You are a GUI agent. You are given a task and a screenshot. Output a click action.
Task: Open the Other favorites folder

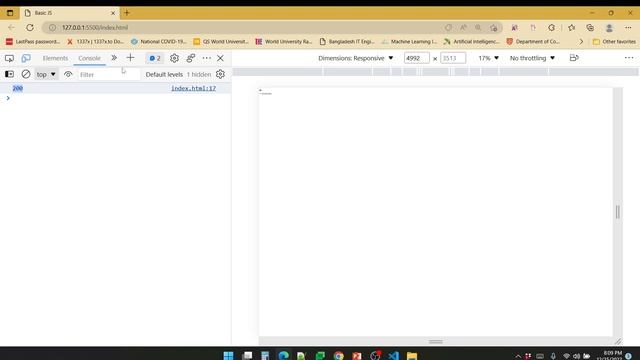(614, 42)
